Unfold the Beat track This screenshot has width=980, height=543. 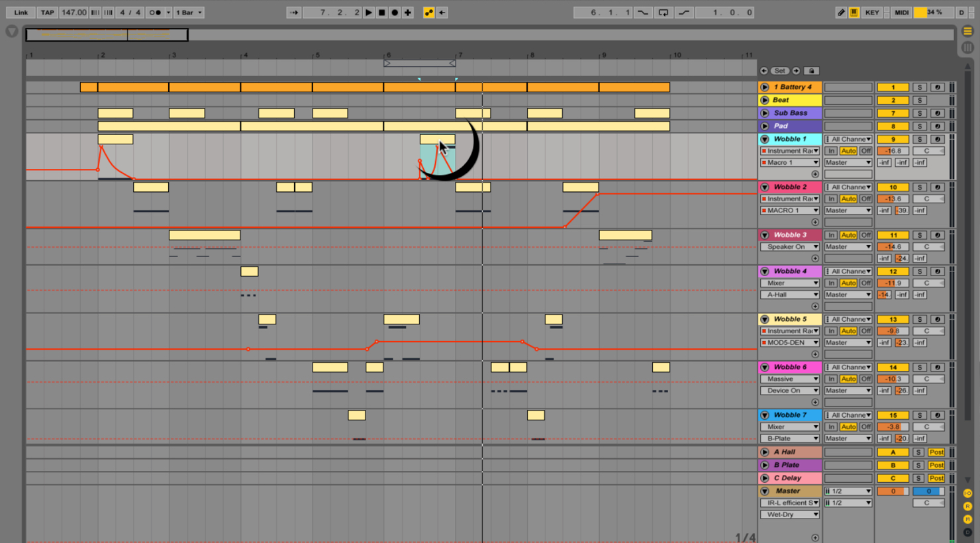tap(765, 100)
